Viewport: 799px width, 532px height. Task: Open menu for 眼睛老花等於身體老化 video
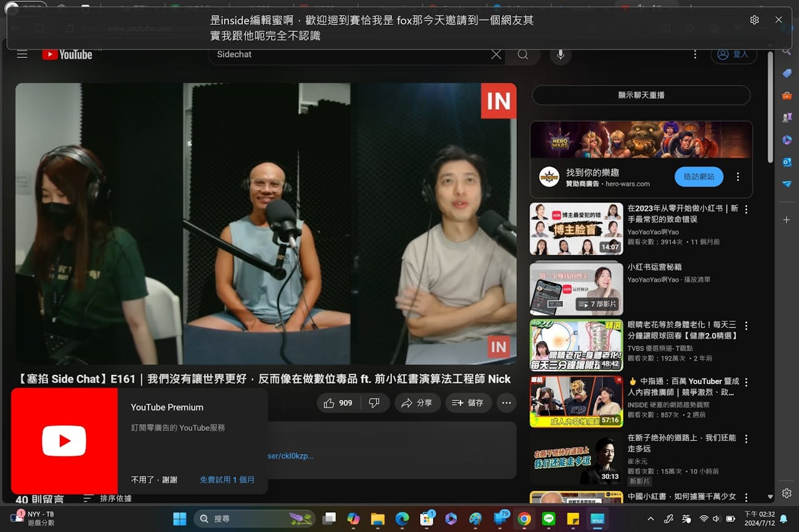746,326
